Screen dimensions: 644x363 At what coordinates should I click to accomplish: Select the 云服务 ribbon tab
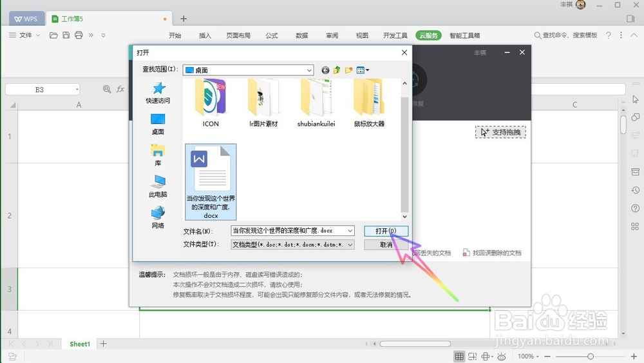click(428, 35)
